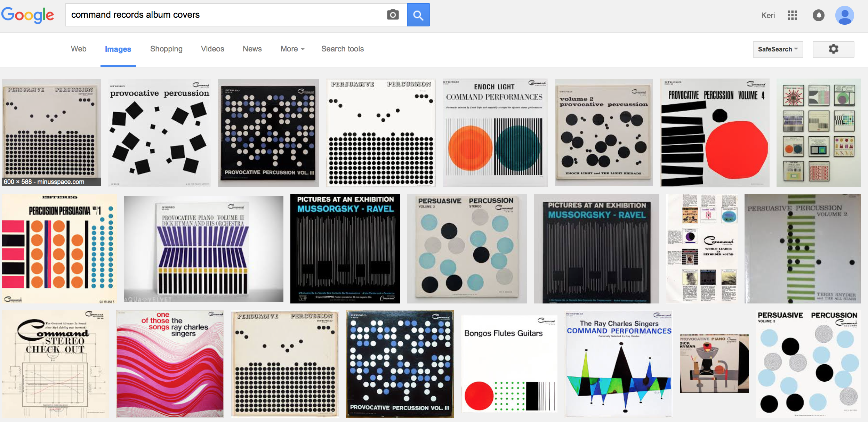This screenshot has width=868, height=422.
Task: Open One of Those Songs pink cover
Action: (x=170, y=364)
